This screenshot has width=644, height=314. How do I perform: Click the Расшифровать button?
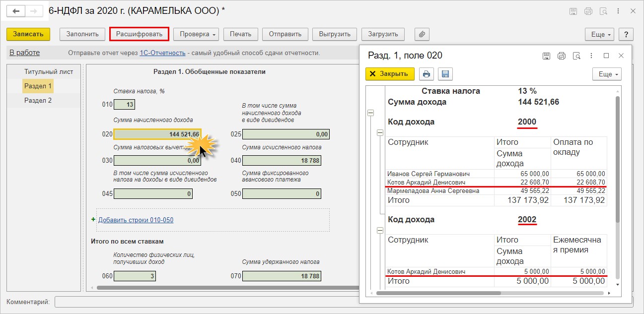[139, 34]
